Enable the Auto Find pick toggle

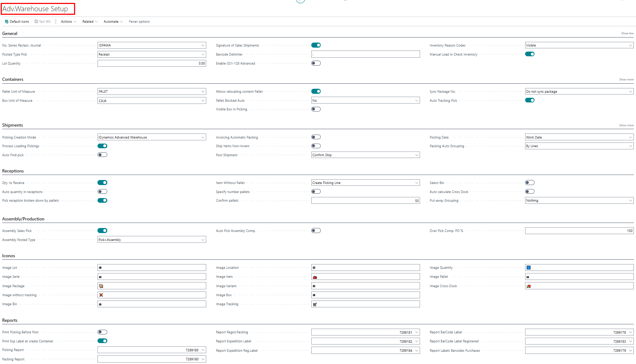tap(103, 155)
